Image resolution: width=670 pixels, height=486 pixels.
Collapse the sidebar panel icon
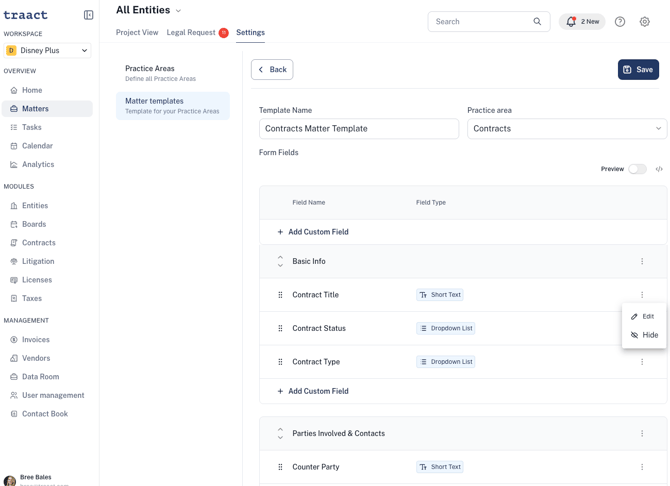click(88, 15)
